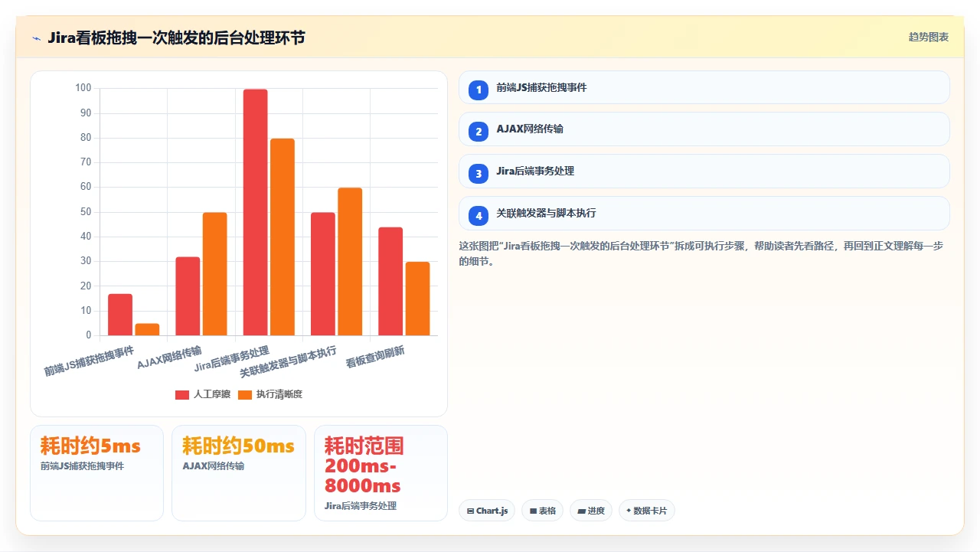Open step 2 AJAX网络传输
The height and width of the screenshot is (552, 980).
[704, 129]
